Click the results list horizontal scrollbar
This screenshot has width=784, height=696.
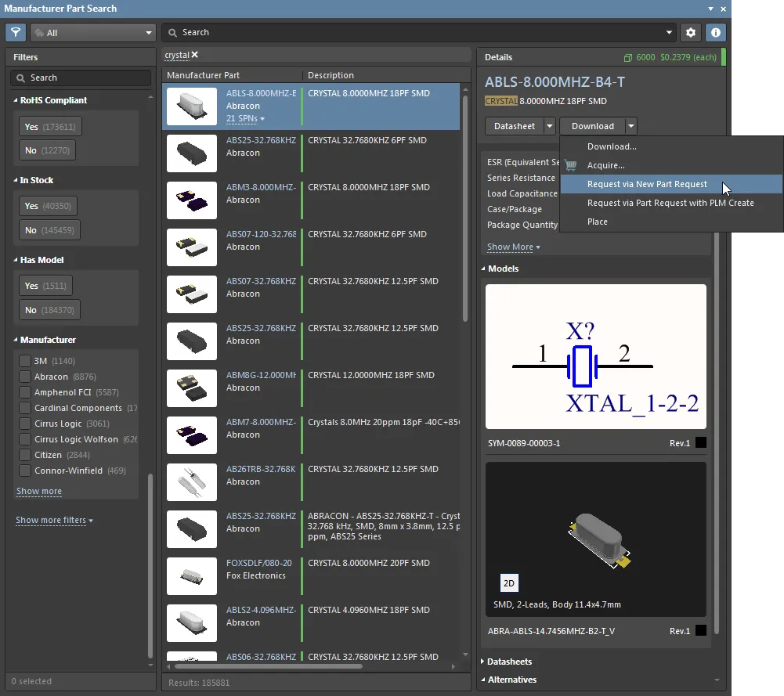click(268, 666)
